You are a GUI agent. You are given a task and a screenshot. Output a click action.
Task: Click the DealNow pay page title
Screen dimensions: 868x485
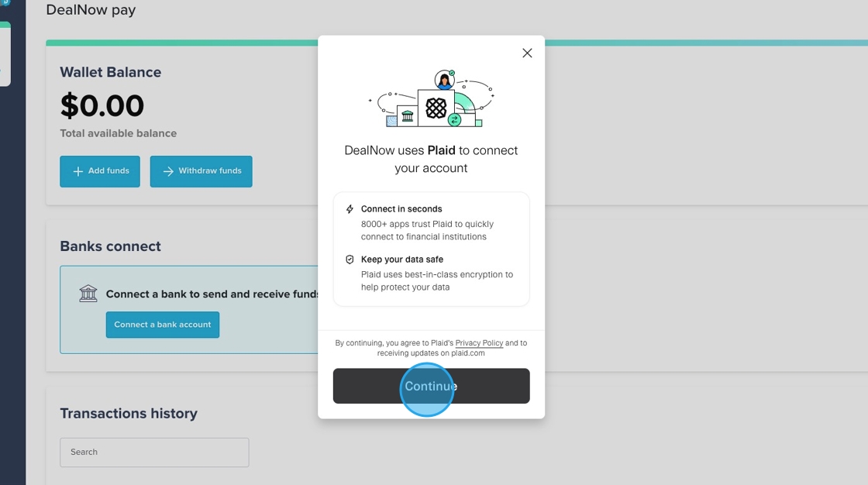[x=91, y=10]
